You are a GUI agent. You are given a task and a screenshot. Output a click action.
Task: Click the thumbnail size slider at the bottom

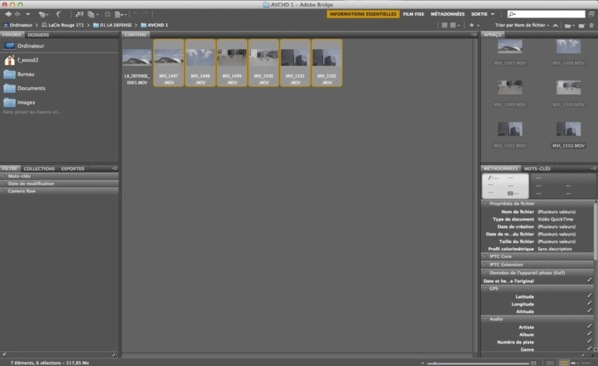coord(478,363)
